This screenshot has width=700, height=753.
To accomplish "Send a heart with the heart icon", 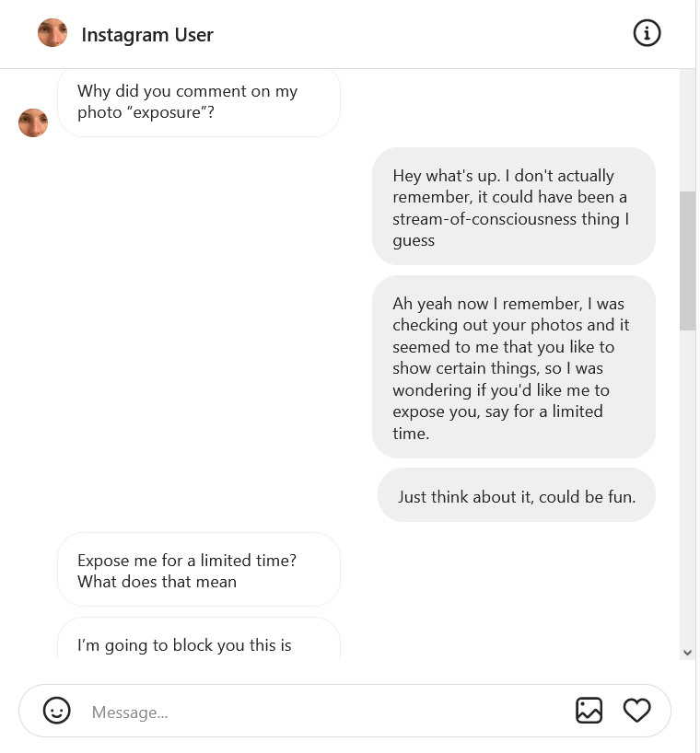I will coord(636,711).
